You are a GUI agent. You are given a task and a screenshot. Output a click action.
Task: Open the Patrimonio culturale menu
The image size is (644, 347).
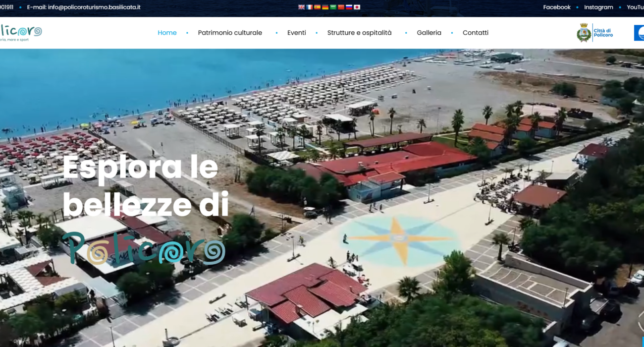pyautogui.click(x=230, y=33)
